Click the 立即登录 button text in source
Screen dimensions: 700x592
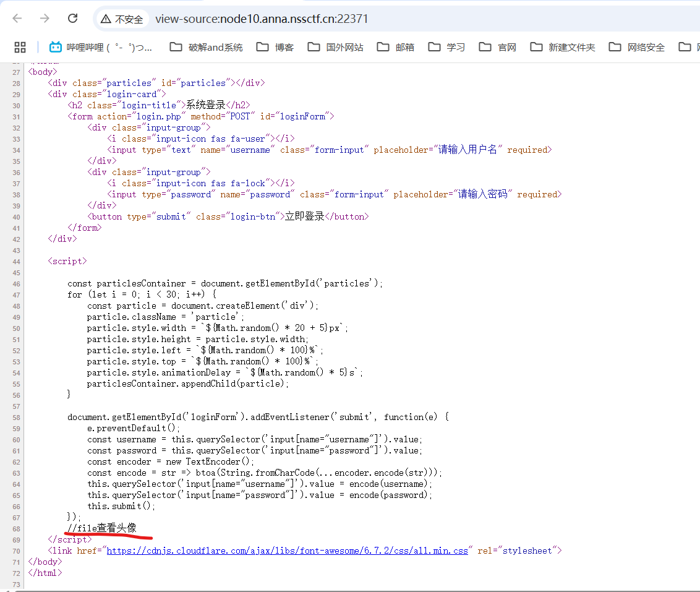click(x=304, y=217)
